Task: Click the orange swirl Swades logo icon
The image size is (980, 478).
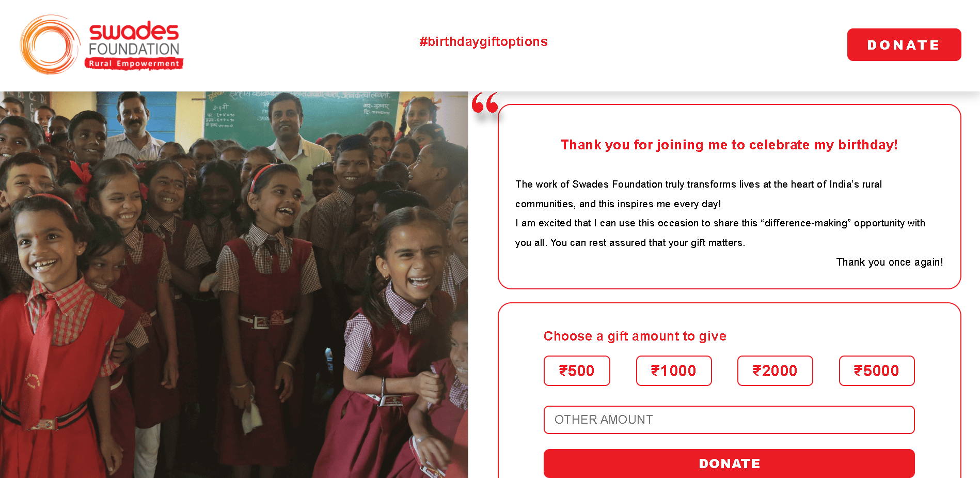Action: 50,44
